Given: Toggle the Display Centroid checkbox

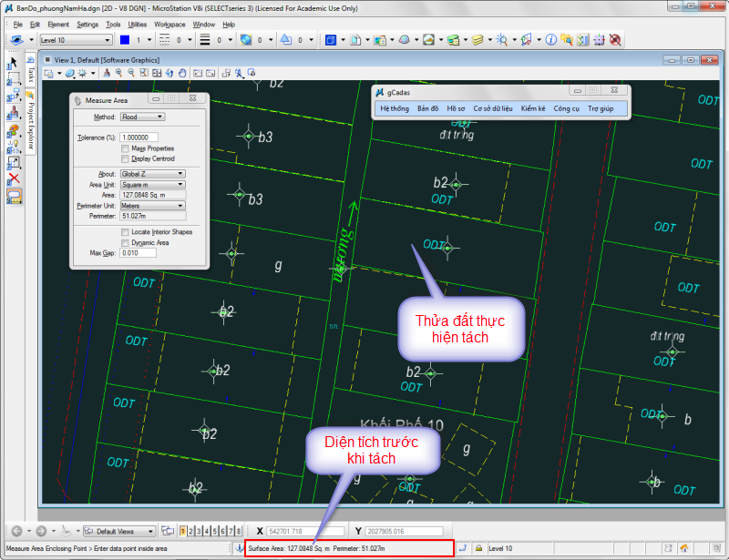Looking at the screenshot, I should (125, 158).
